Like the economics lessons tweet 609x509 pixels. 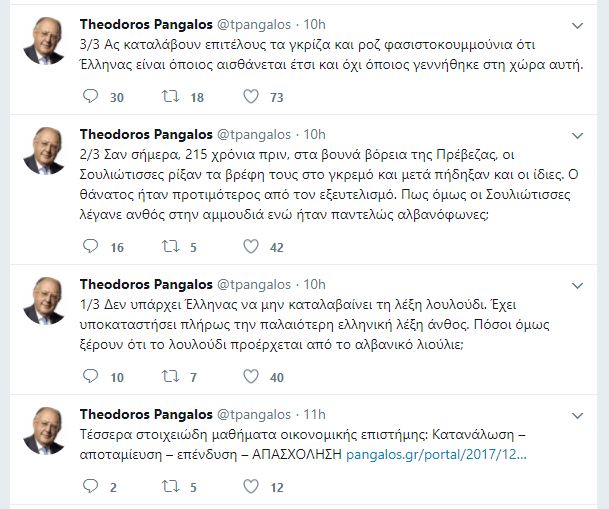[251, 487]
